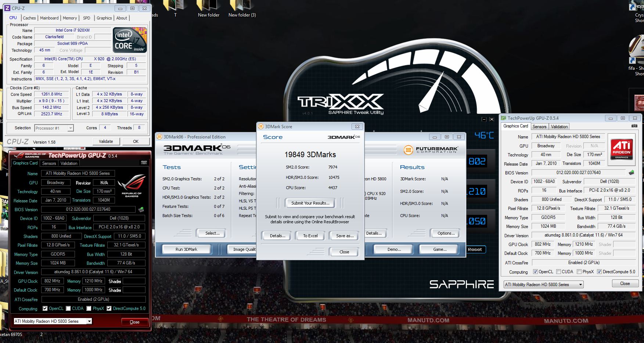Toggle DirectCompute 5.0 checkbox in right GPU-Z
The height and width of the screenshot is (343, 644).
click(x=599, y=272)
